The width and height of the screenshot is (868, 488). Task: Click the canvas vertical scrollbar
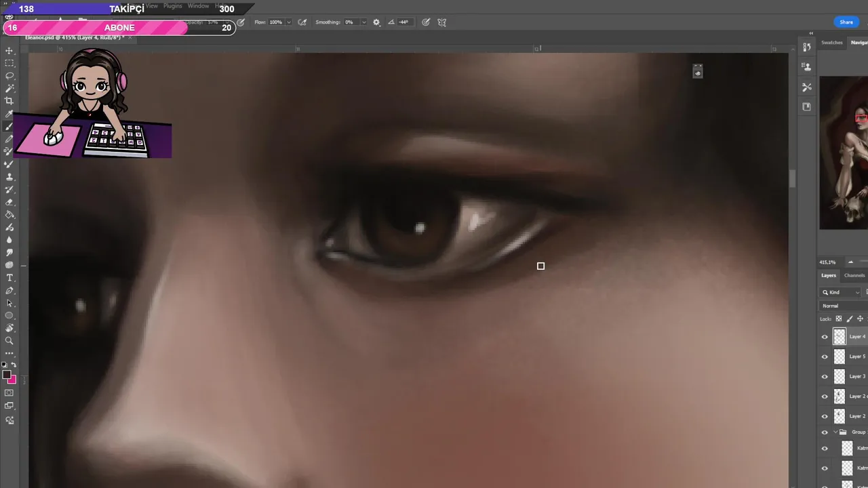792,179
